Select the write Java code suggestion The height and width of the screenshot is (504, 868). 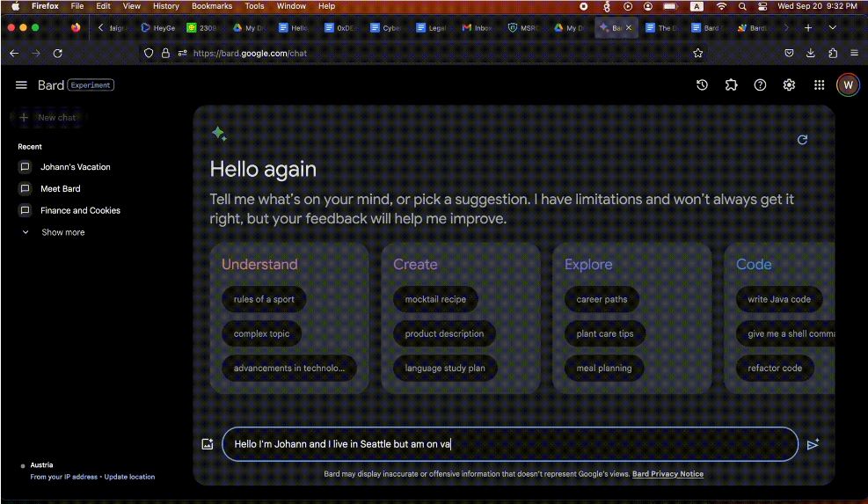point(779,299)
